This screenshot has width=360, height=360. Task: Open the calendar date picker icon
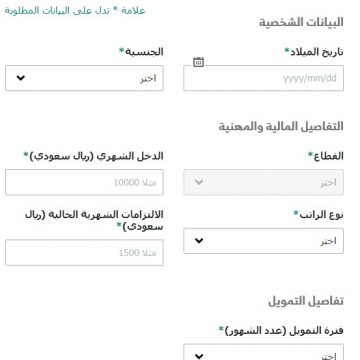pyautogui.click(x=198, y=62)
